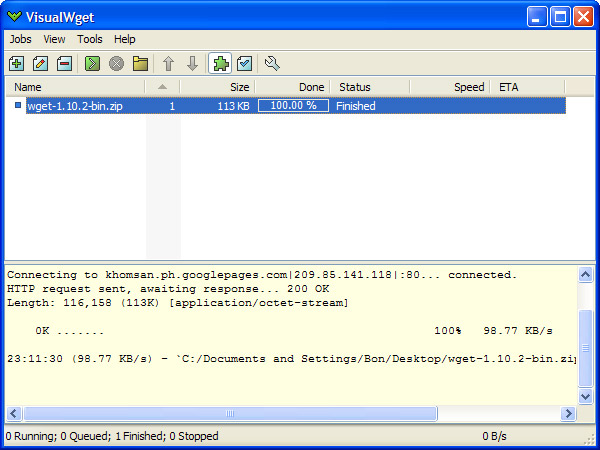Sort by the Status column header
This screenshot has height=450, width=600.
370,87
